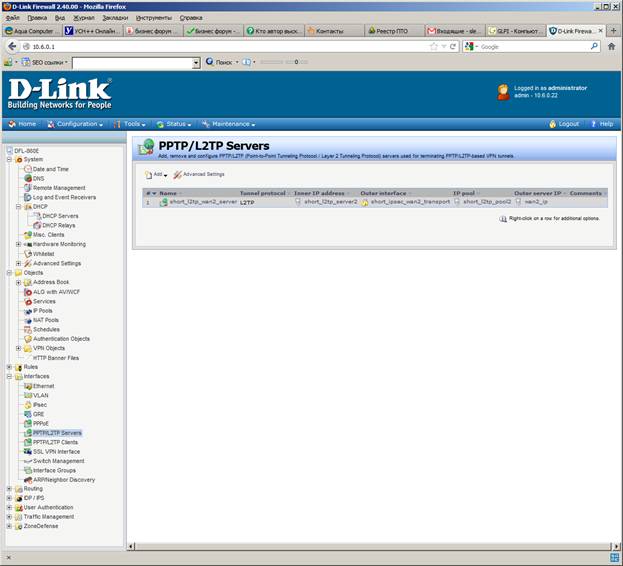The image size is (623, 566).
Task: Sort by Tunnel protocol column header
Action: click(x=263, y=193)
